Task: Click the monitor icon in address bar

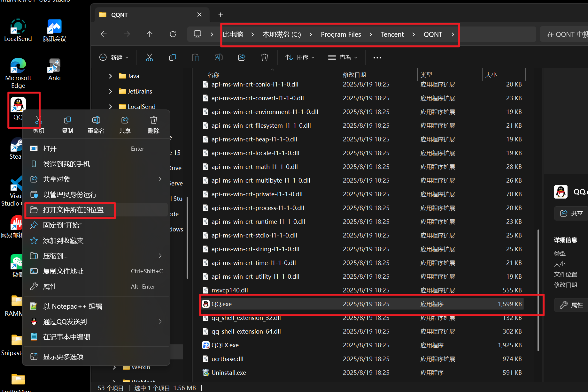Action: [197, 34]
